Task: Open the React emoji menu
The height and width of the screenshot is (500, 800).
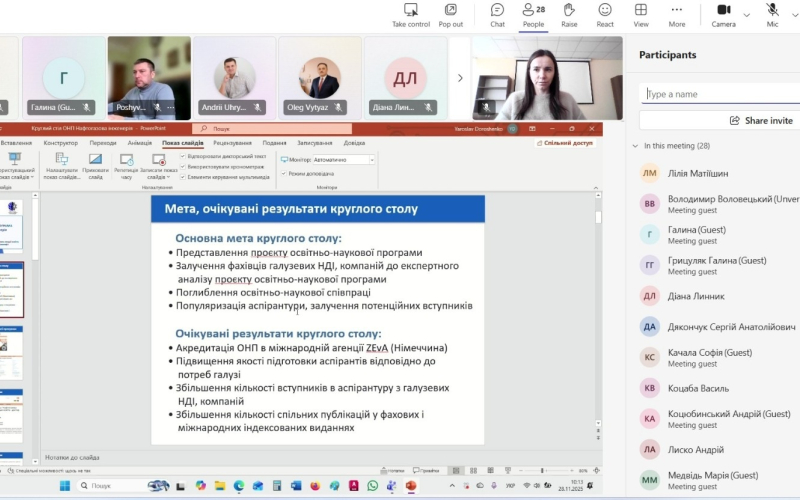Action: click(605, 14)
